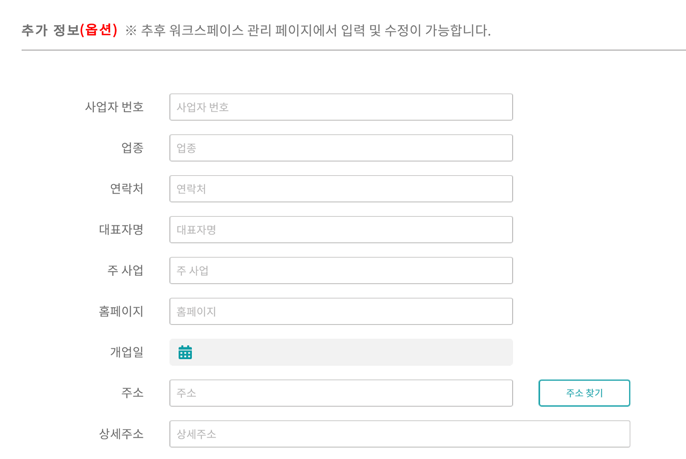This screenshot has width=686, height=459.
Task: Select the 업종 label text
Action: (x=132, y=148)
